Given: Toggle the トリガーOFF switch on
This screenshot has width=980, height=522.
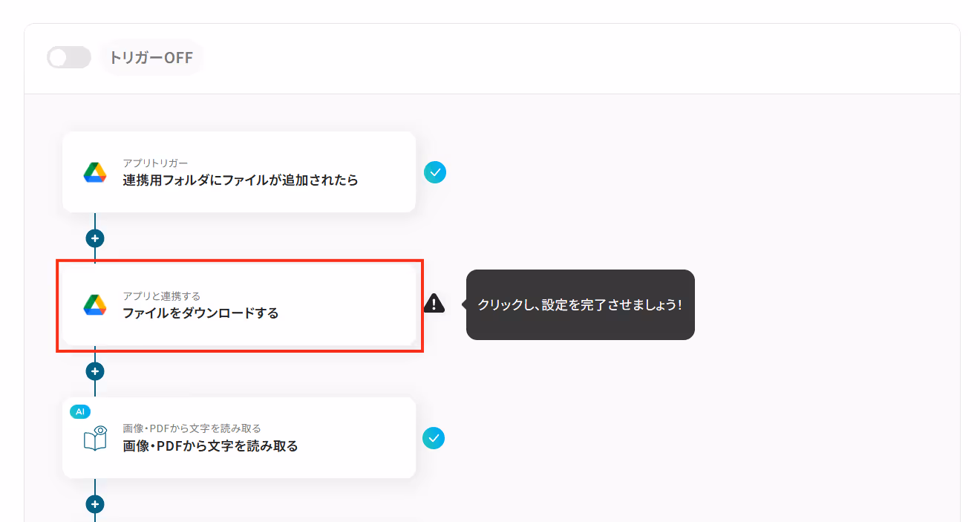Looking at the screenshot, I should pyautogui.click(x=68, y=57).
